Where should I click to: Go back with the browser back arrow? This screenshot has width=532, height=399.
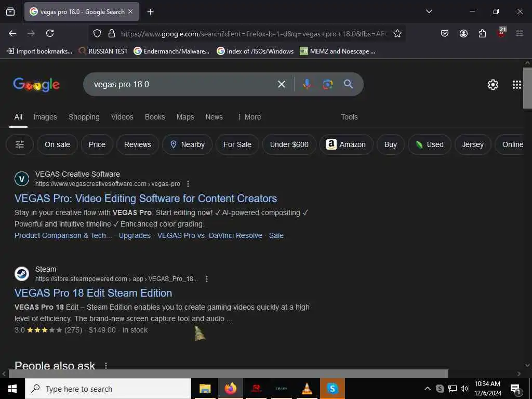(x=12, y=33)
